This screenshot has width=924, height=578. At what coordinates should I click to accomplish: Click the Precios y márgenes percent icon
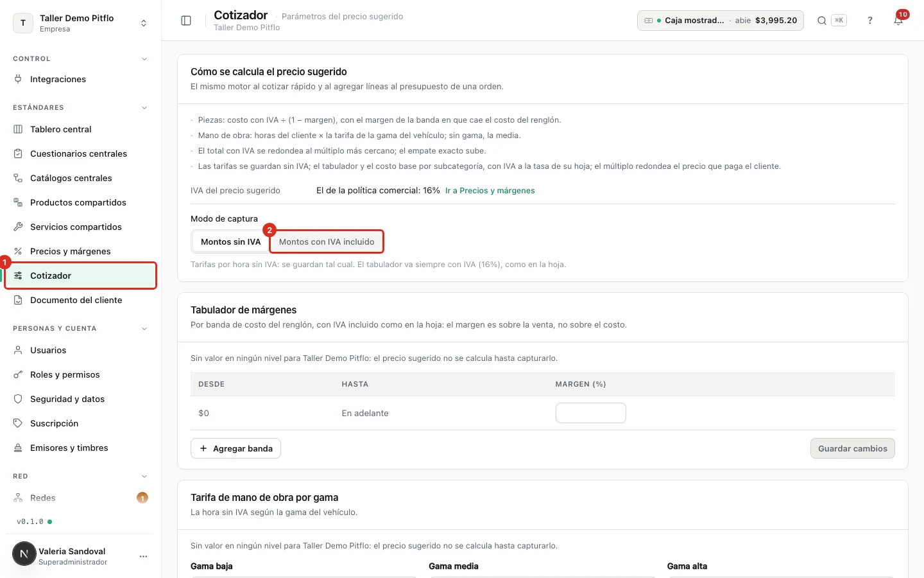(18, 251)
